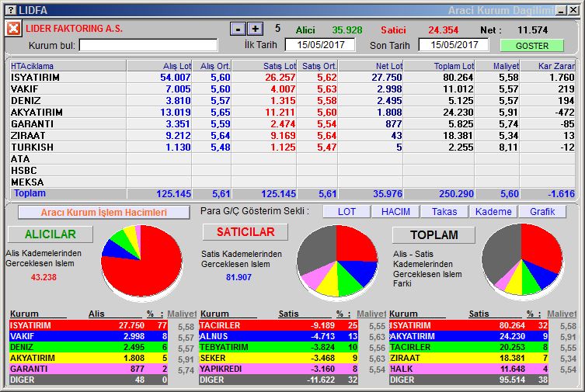Click the İlk Tarih date field

[320, 45]
